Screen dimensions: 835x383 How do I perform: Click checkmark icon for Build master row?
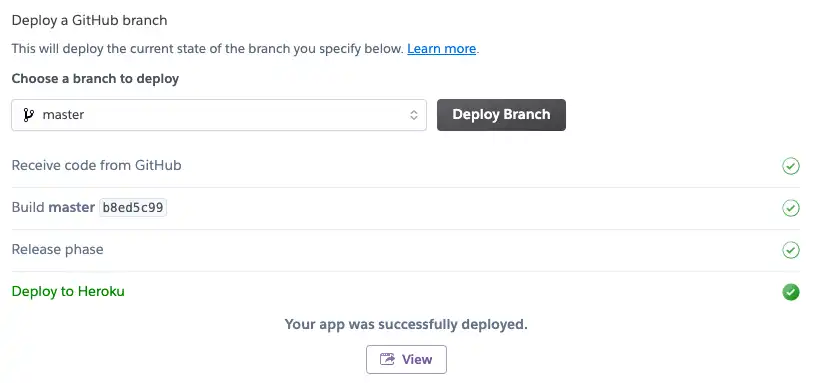791,208
